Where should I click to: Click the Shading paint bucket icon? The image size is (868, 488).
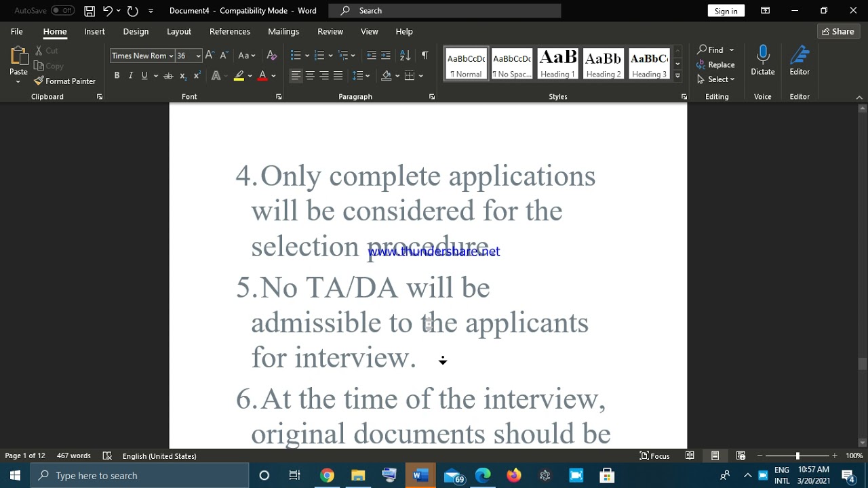(386, 76)
